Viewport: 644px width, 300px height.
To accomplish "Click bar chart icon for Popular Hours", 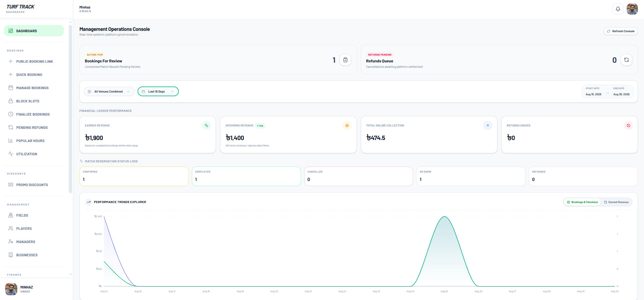I will [x=11, y=141].
